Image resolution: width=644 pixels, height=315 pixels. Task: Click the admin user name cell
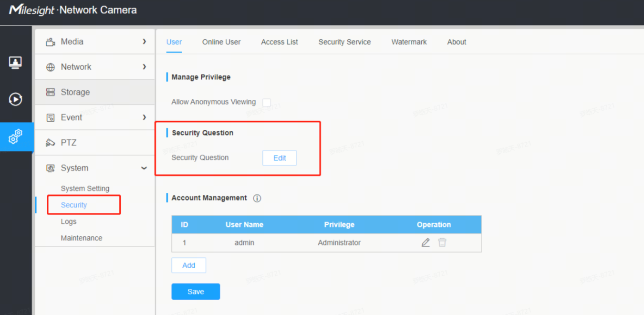244,242
